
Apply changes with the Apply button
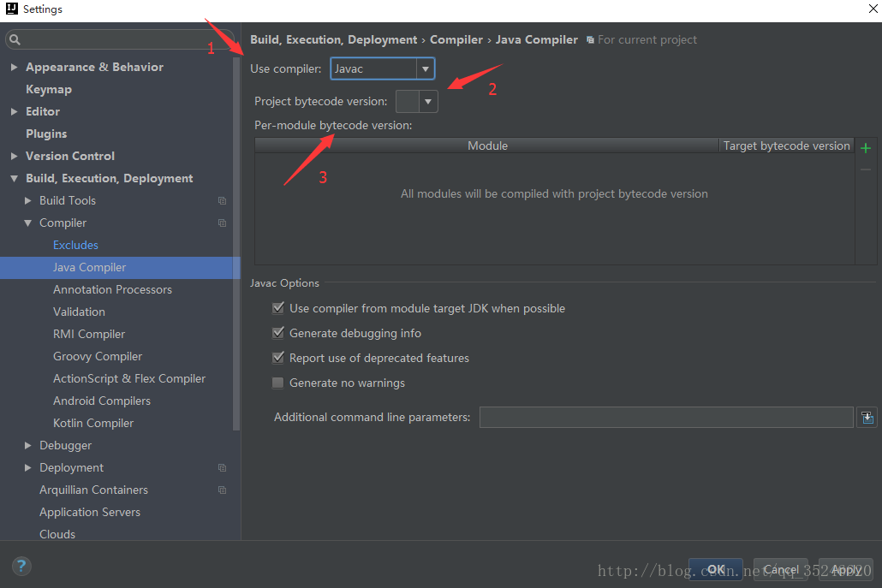pyautogui.click(x=844, y=568)
